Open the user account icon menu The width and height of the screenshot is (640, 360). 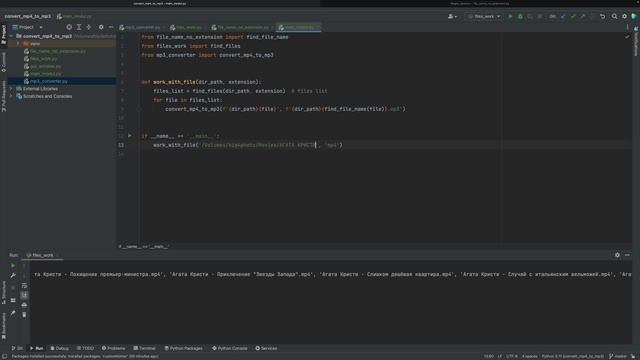(x=452, y=16)
